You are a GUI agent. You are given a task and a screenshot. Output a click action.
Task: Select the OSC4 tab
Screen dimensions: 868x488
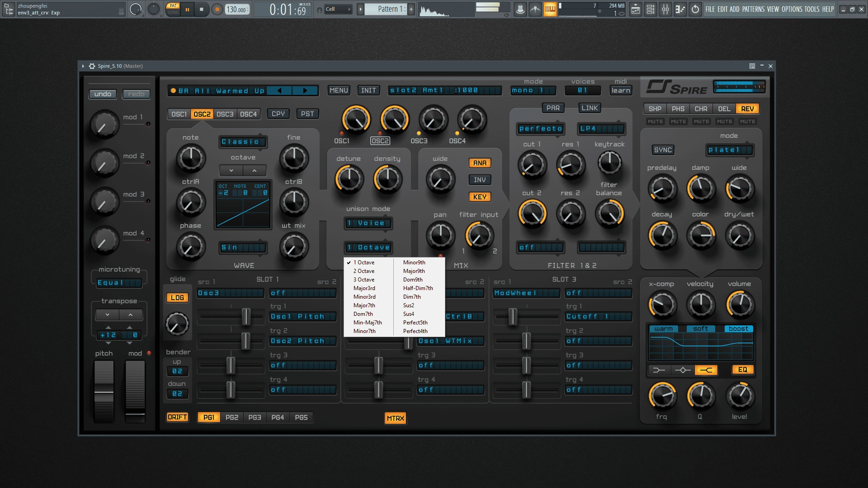coord(248,114)
